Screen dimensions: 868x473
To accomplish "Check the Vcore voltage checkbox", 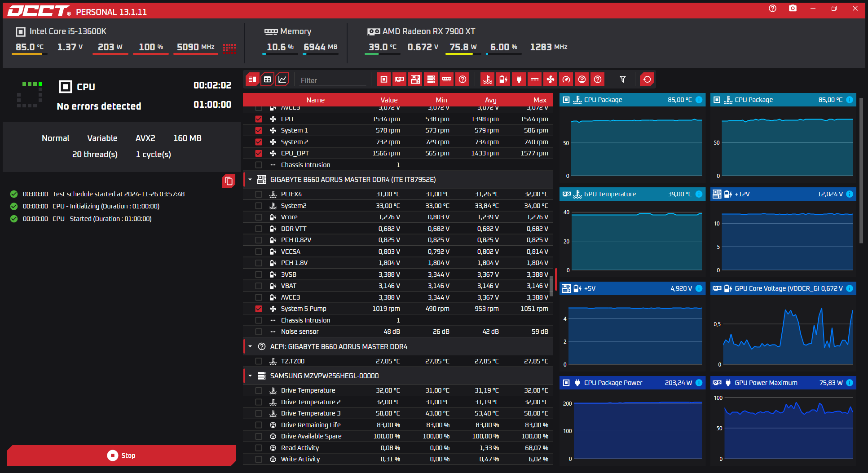I will click(259, 217).
